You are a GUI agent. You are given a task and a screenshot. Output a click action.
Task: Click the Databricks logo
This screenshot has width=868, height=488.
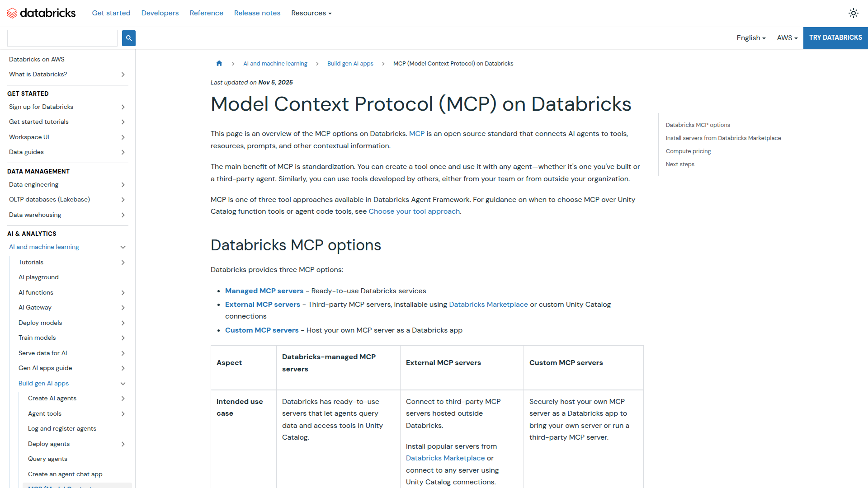[x=41, y=13]
